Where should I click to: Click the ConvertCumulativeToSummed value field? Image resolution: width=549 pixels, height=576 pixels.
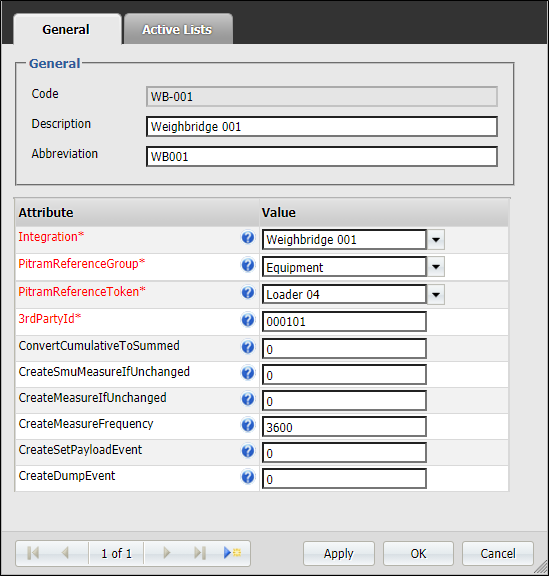(x=344, y=349)
